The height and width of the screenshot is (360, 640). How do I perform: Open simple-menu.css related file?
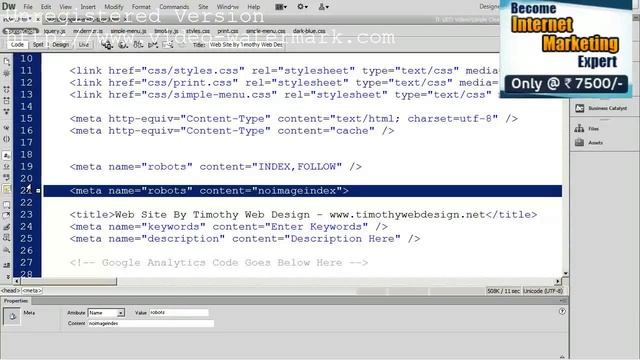pyautogui.click(x=266, y=31)
